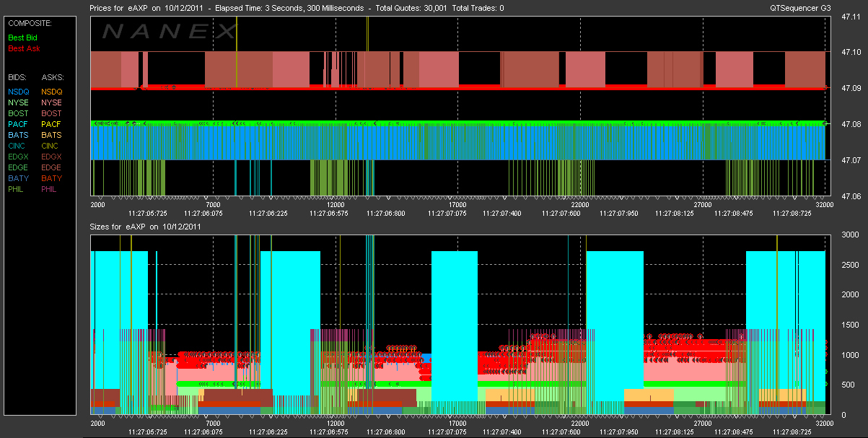Select the 'COMPOSITE:' legend heading

[30, 23]
